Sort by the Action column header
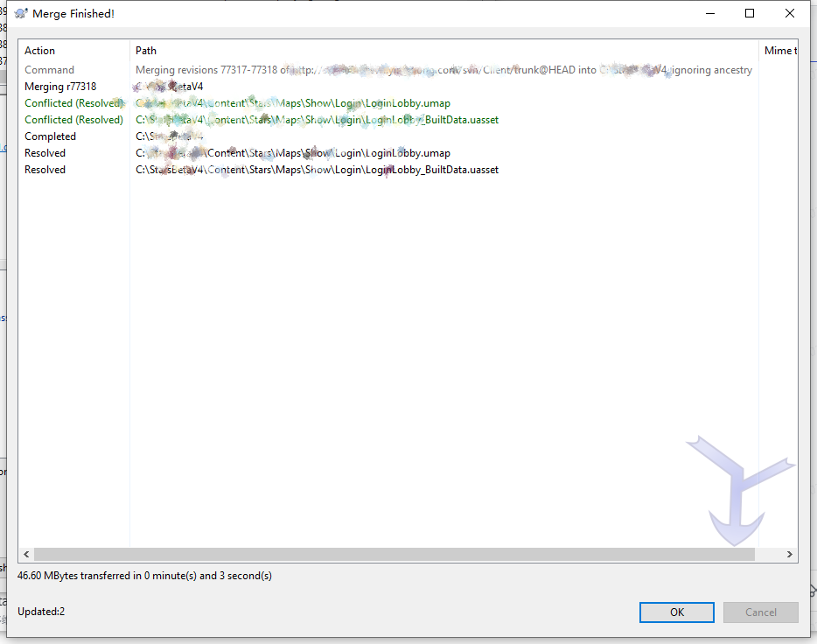 point(40,51)
